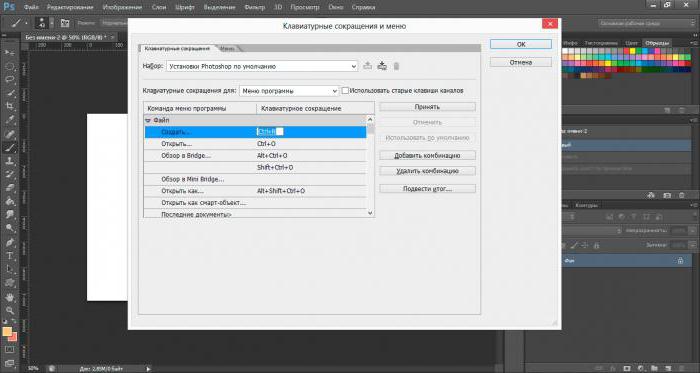
Task: Select the Crop tool
Action: 9,106
